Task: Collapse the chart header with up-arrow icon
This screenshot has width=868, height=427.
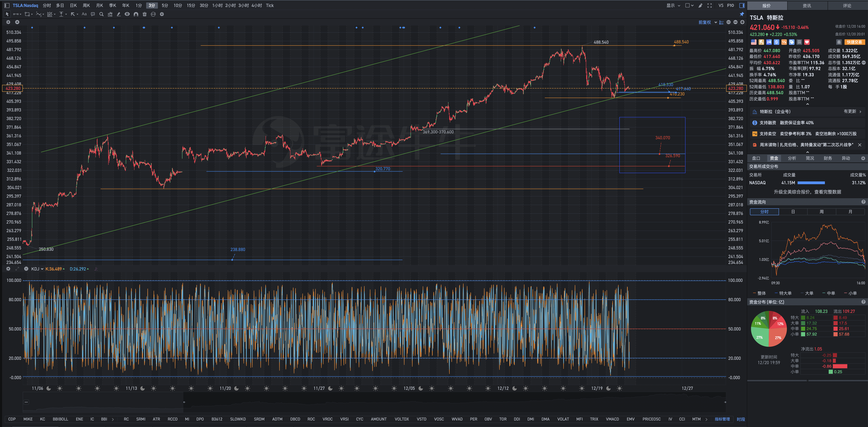Action: [17, 22]
